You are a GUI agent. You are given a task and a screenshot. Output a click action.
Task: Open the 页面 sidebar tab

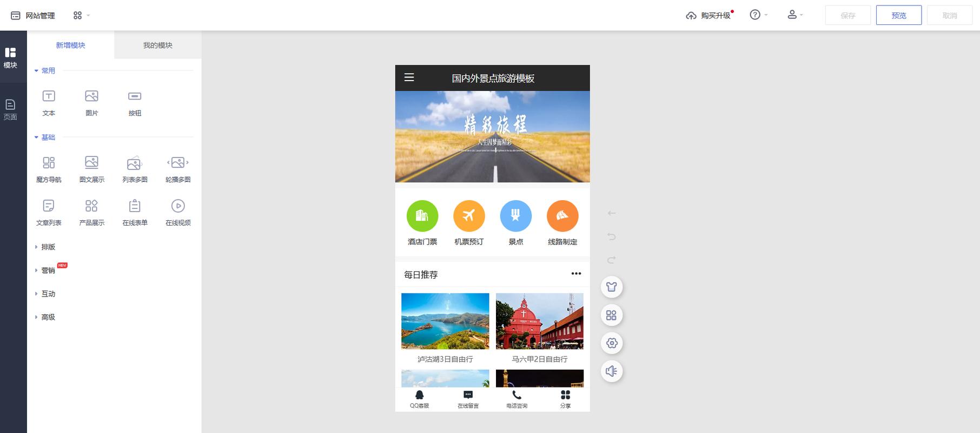pos(10,109)
